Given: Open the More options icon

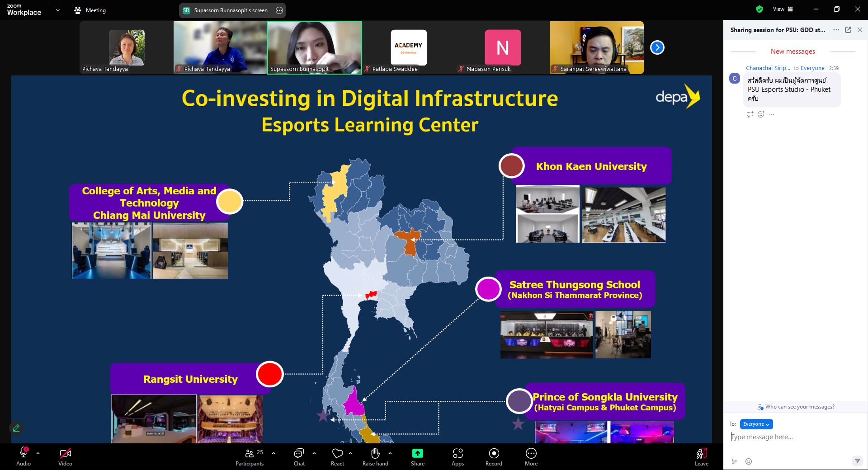Looking at the screenshot, I should (531, 454).
